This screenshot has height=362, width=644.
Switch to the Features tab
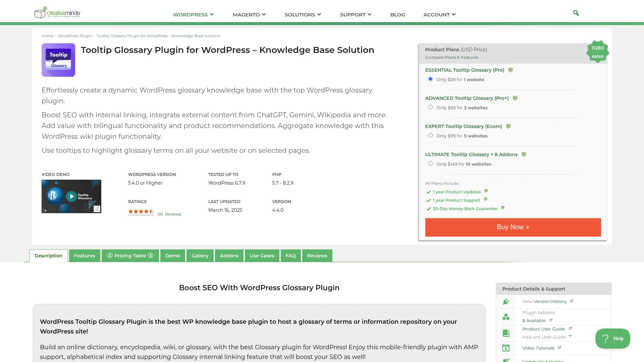point(84,255)
